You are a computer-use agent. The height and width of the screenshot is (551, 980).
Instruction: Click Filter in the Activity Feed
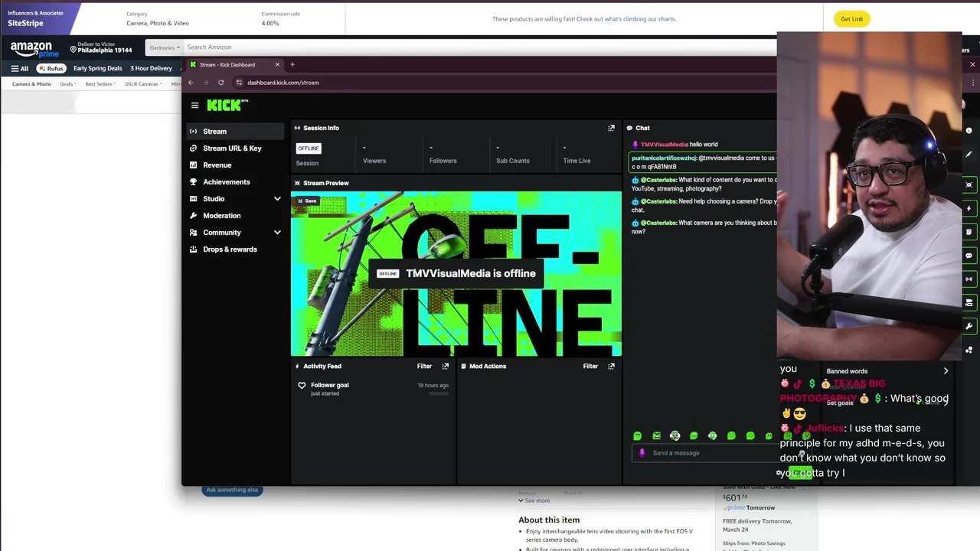(x=424, y=367)
